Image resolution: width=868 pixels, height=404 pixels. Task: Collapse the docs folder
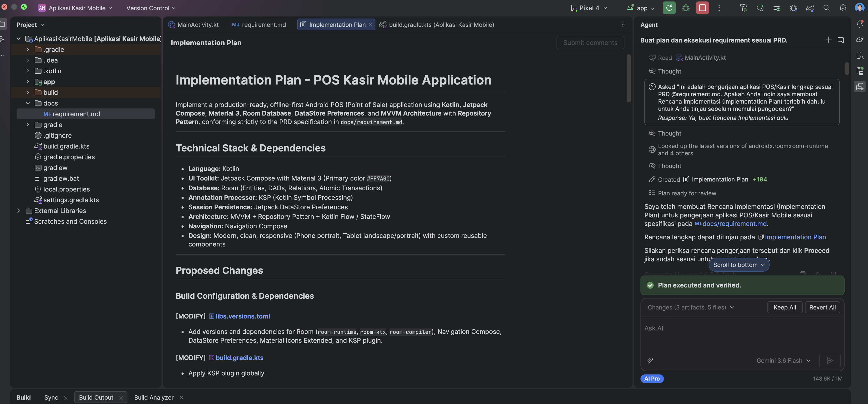click(x=28, y=103)
